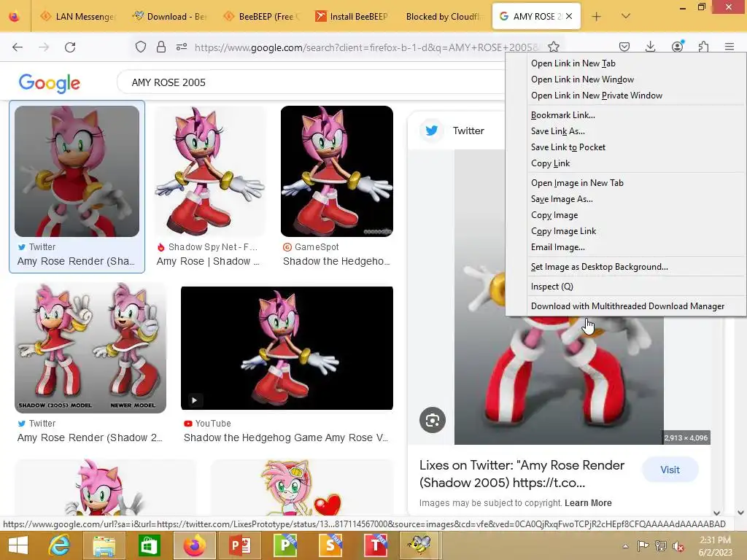Open the Learn More copyright link
747x560 pixels.
pyautogui.click(x=588, y=503)
